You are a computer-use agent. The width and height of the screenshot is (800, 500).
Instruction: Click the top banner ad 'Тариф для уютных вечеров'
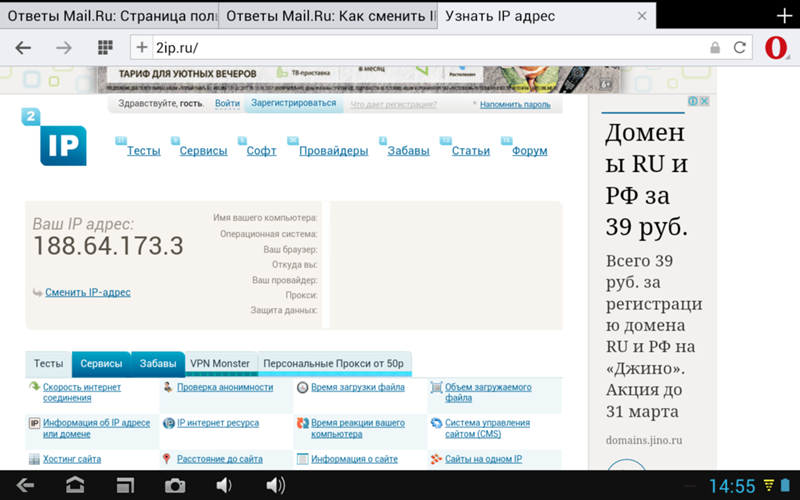[358, 79]
